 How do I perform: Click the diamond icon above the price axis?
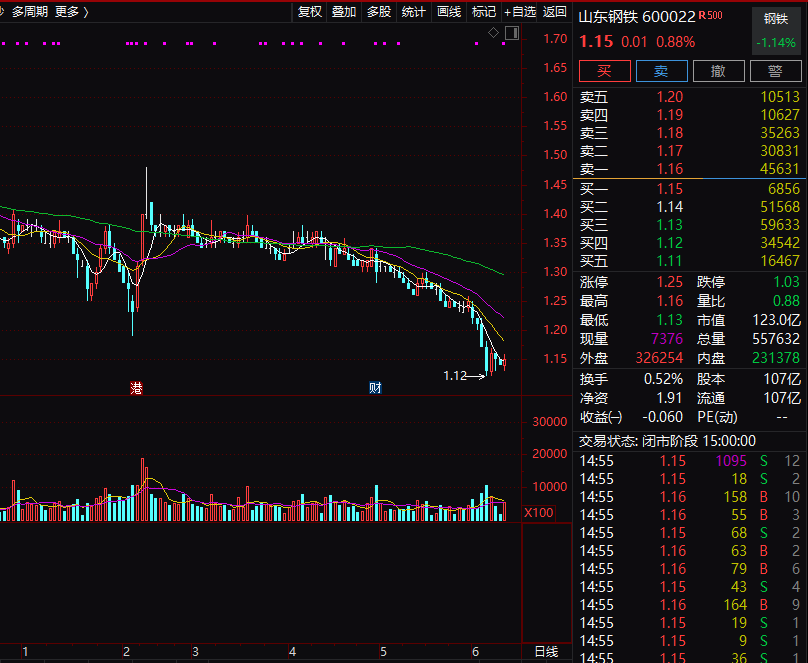tap(493, 34)
